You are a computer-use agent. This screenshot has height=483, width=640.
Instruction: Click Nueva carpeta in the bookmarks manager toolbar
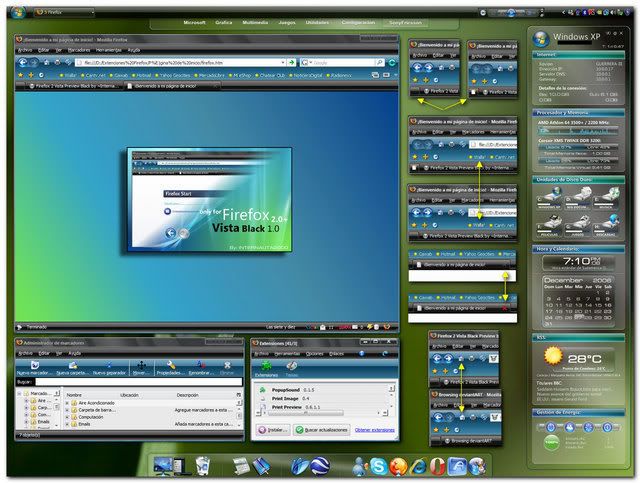tap(71, 367)
